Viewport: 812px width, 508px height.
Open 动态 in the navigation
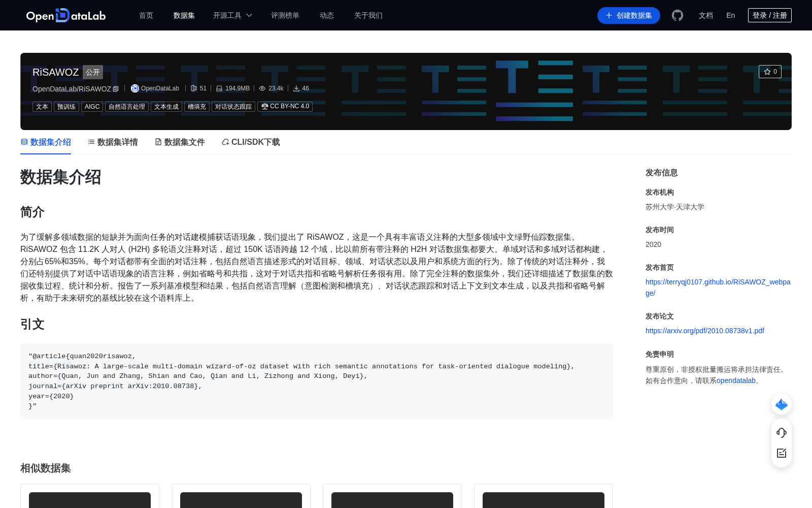coord(327,15)
